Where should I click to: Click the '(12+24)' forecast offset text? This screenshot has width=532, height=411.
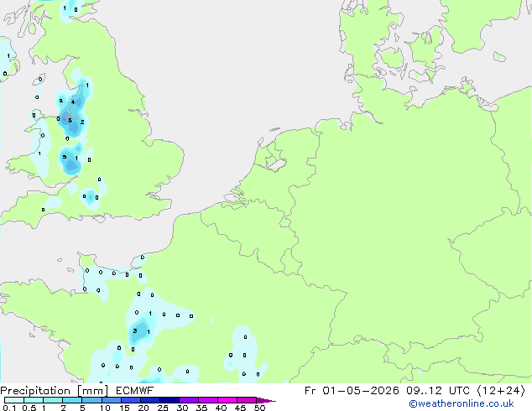coord(501,391)
